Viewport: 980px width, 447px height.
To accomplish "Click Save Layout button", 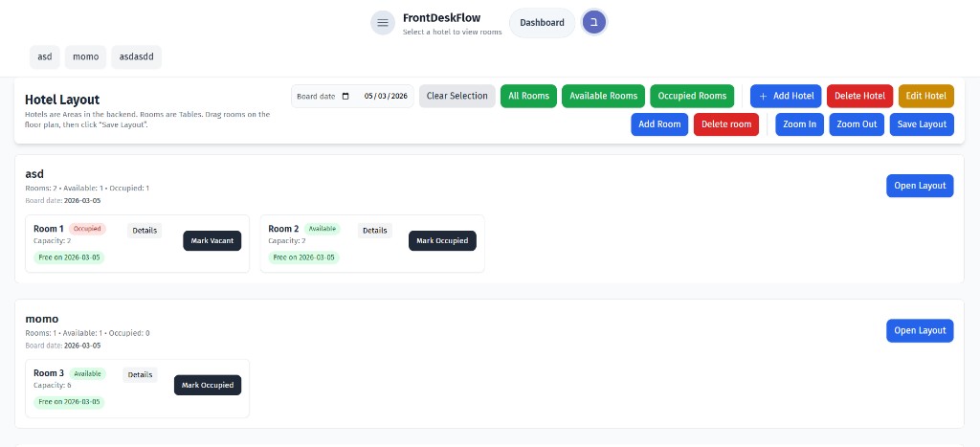I will tap(921, 124).
